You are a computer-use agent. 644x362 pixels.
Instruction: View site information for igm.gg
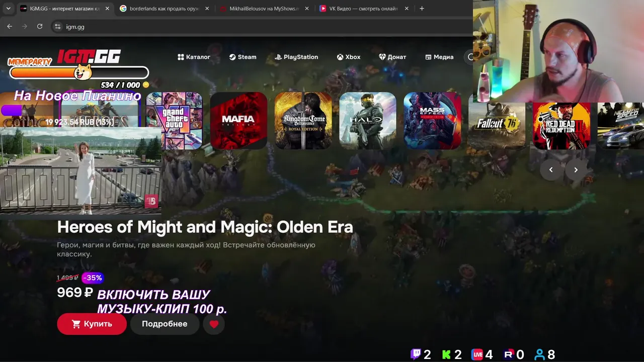tap(57, 27)
